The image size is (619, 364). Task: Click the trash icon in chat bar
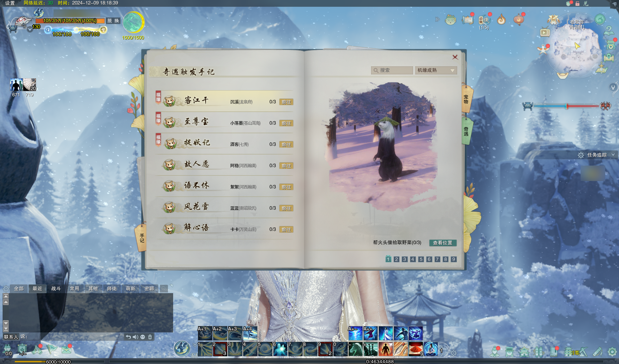point(150,337)
